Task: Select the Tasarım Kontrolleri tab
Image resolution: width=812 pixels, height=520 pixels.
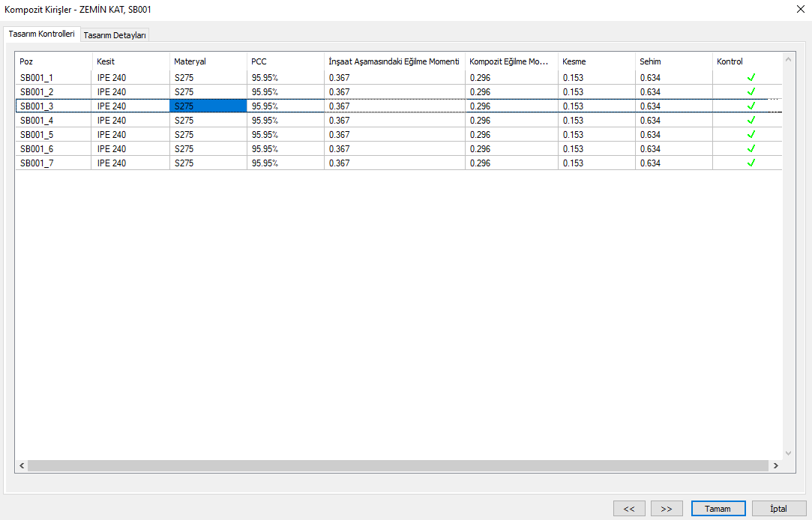Action: click(41, 34)
